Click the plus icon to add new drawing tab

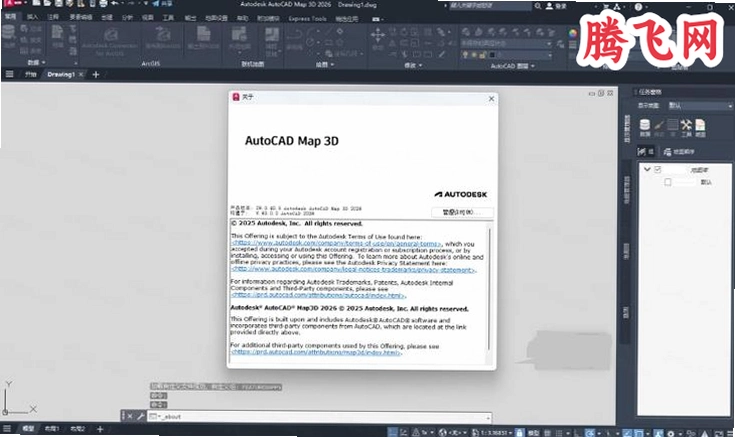point(96,74)
